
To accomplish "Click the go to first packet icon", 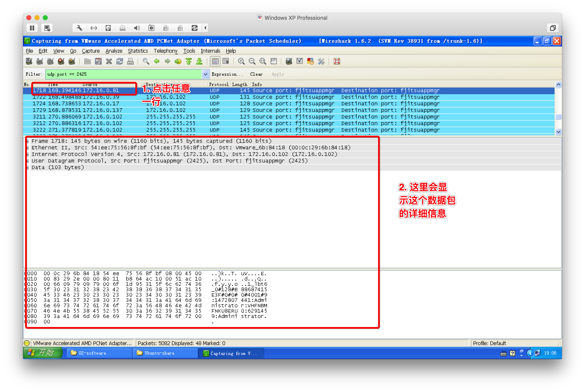I will point(188,61).
